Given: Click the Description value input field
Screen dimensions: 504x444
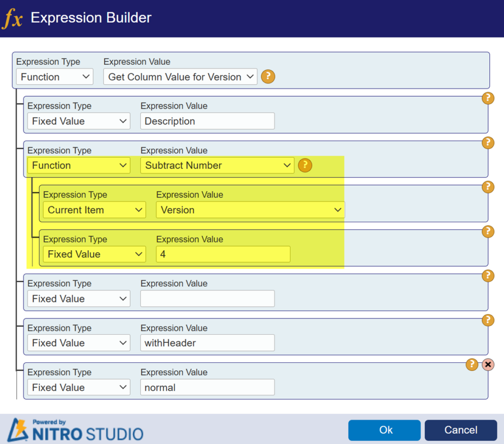Looking at the screenshot, I should point(207,121).
